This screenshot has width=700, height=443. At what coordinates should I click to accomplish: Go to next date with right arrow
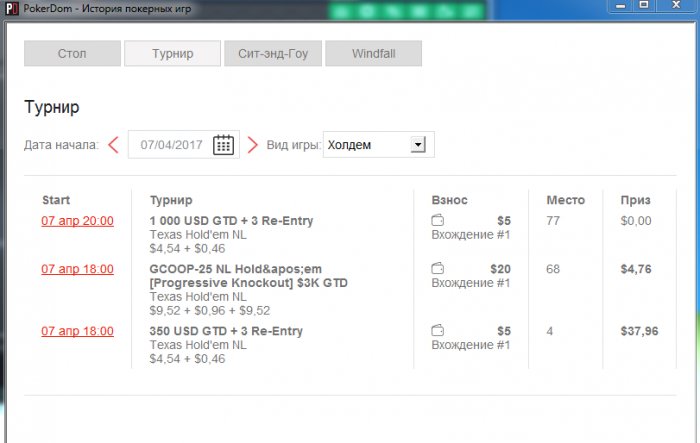[x=253, y=145]
